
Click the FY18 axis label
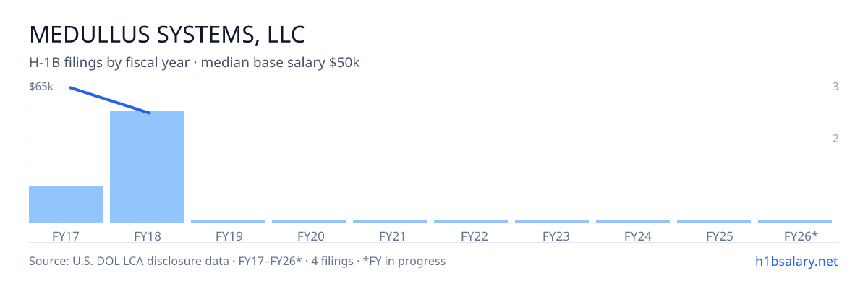point(147,236)
